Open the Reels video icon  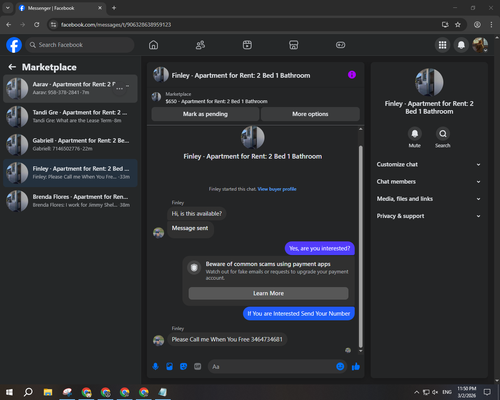(x=247, y=45)
